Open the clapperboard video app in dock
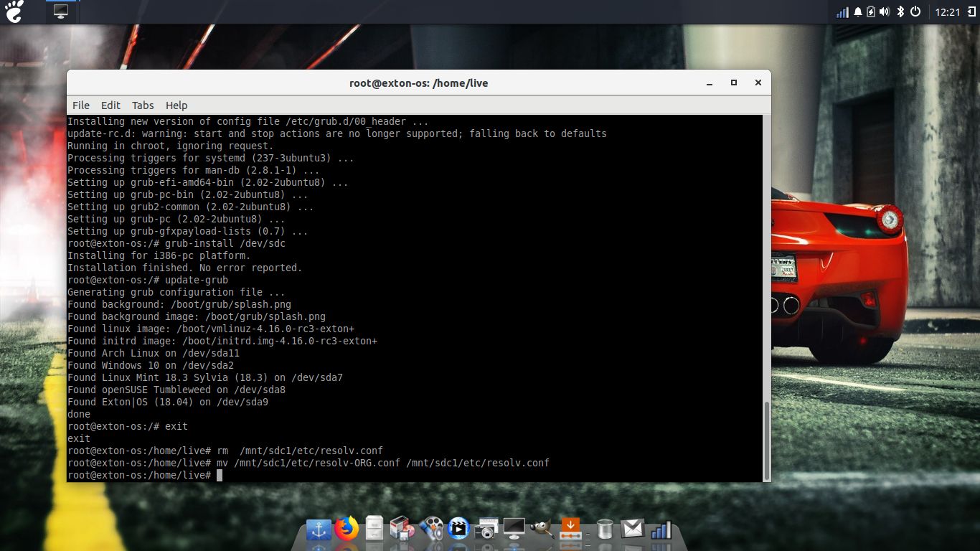 click(x=458, y=529)
